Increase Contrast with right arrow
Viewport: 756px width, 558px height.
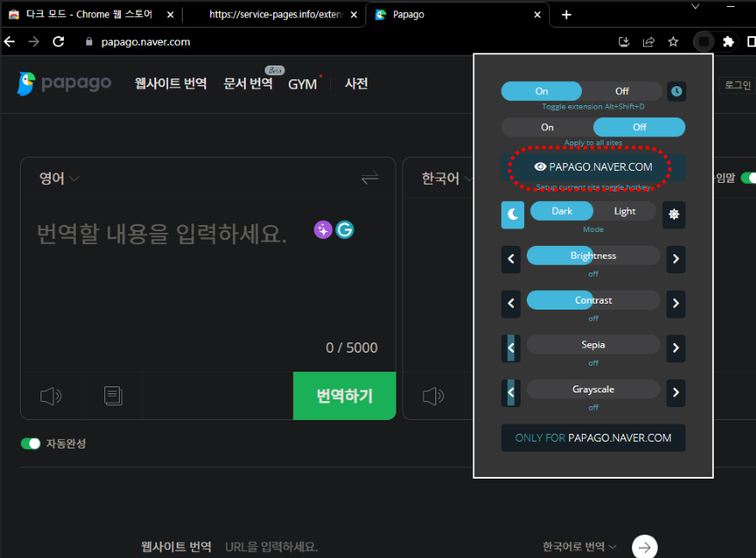(x=676, y=304)
